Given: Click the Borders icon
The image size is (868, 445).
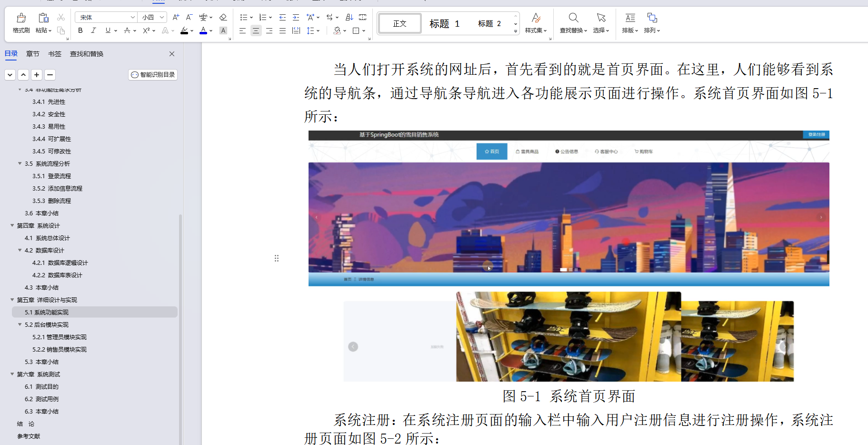Looking at the screenshot, I should click(x=356, y=30).
